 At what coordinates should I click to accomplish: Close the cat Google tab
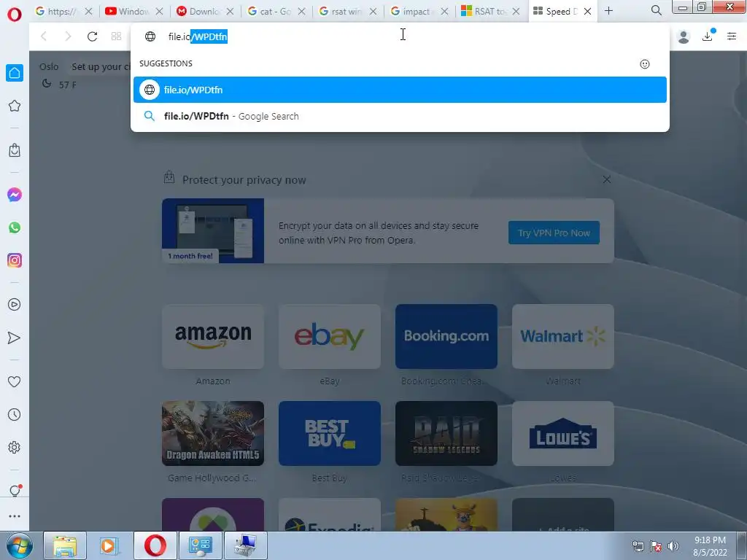point(301,12)
